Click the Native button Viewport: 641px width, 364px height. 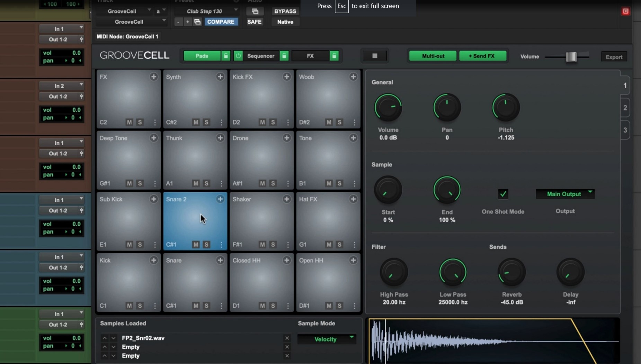[285, 22]
